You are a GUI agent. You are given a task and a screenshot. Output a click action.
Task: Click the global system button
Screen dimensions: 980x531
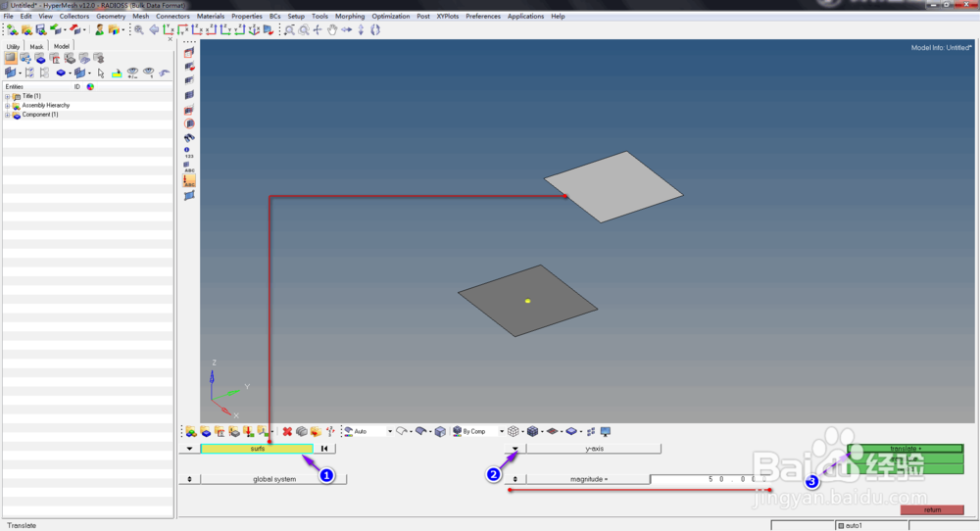(273, 479)
